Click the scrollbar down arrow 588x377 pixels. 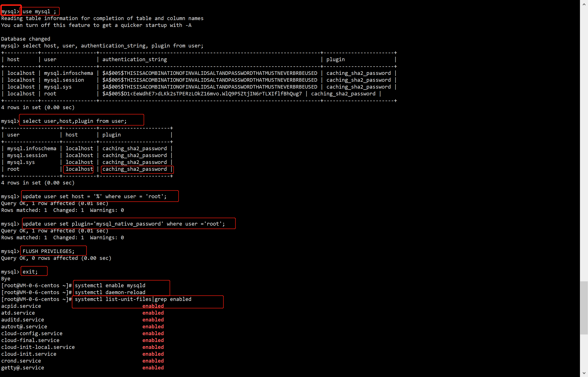pyautogui.click(x=584, y=373)
